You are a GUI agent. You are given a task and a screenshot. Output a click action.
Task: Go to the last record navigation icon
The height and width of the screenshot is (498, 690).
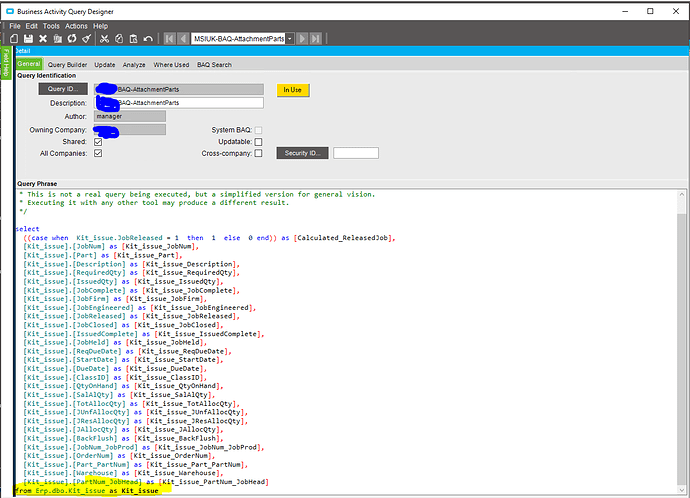pyautogui.click(x=316, y=39)
